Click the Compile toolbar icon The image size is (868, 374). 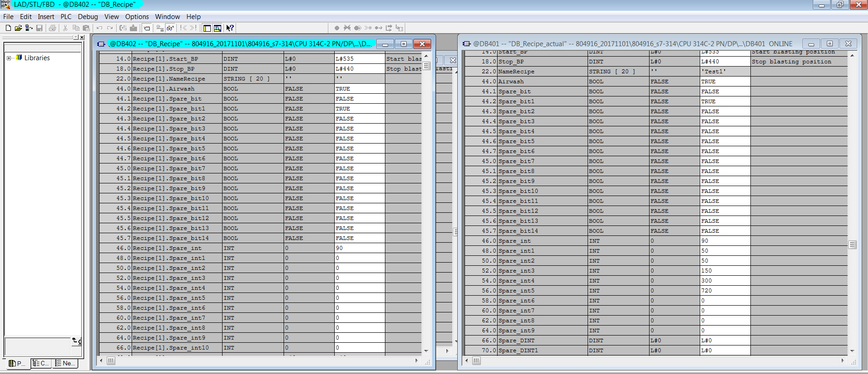pyautogui.click(x=123, y=28)
